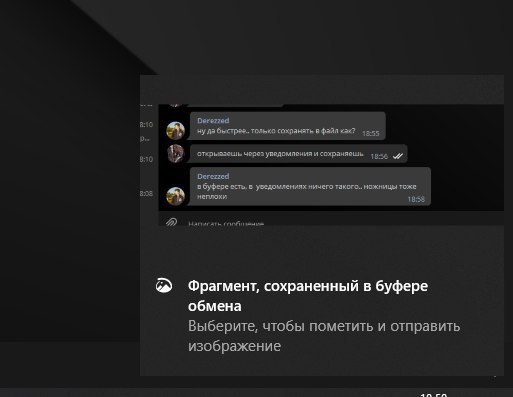Open the clipboard snip notification title
513x397 pixels.
[x=308, y=296]
